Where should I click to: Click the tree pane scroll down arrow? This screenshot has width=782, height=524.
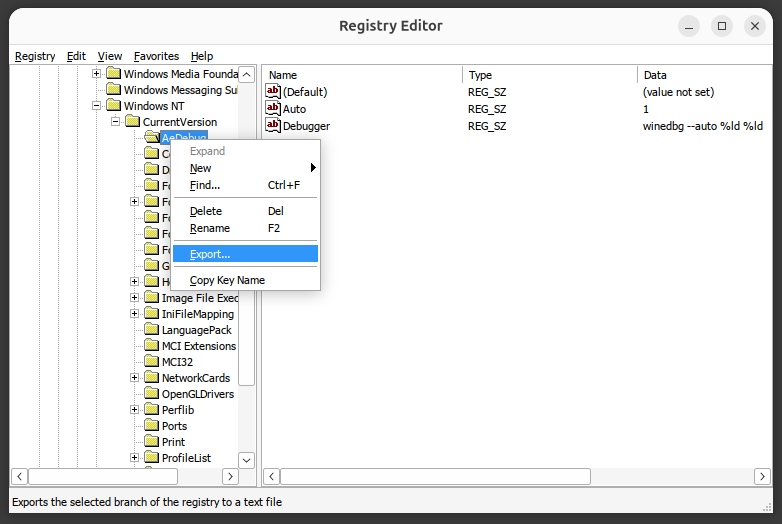[x=246, y=460]
